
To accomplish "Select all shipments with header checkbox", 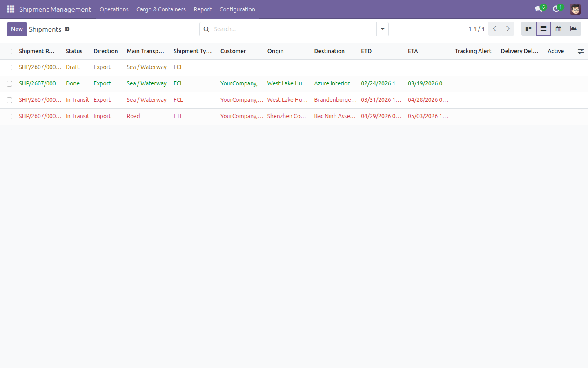I will click(9, 52).
